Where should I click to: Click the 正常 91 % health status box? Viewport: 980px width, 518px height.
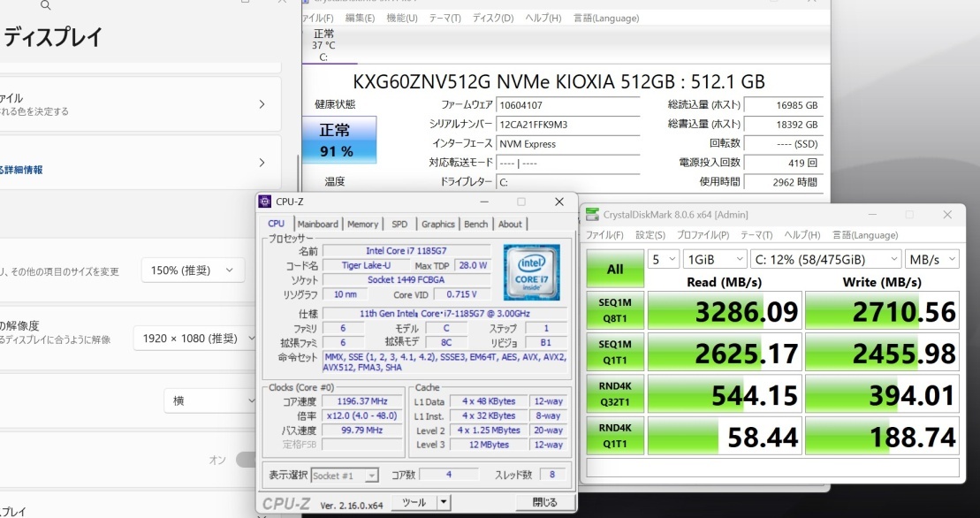(x=339, y=140)
